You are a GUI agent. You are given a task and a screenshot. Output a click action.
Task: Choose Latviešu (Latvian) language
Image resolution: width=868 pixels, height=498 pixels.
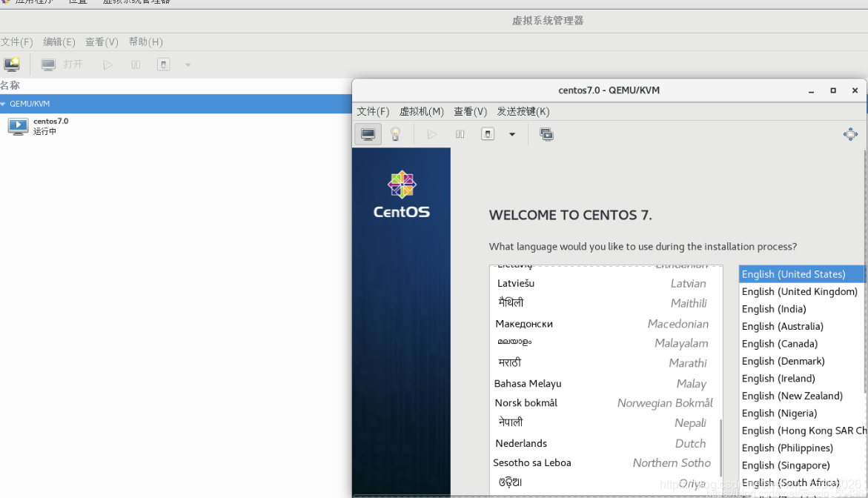tap(604, 283)
